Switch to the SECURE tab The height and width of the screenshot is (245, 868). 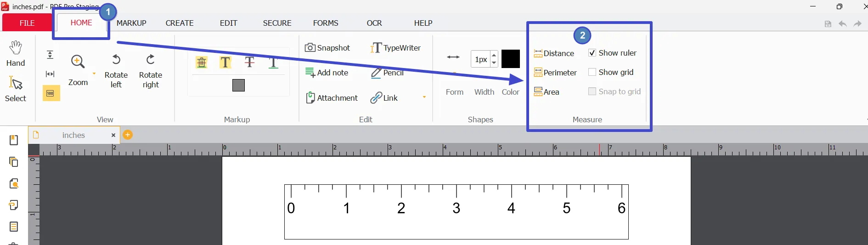(x=277, y=23)
